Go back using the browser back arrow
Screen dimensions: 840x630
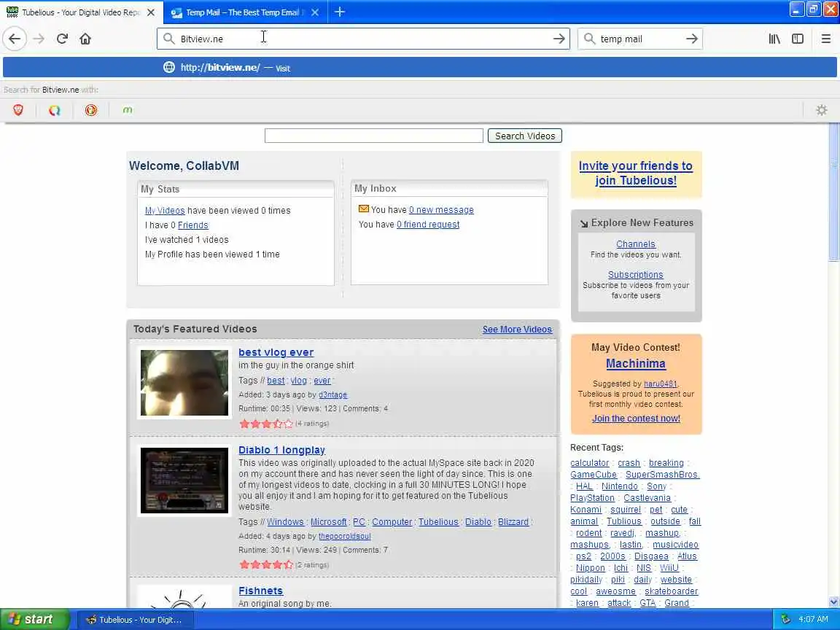click(15, 39)
